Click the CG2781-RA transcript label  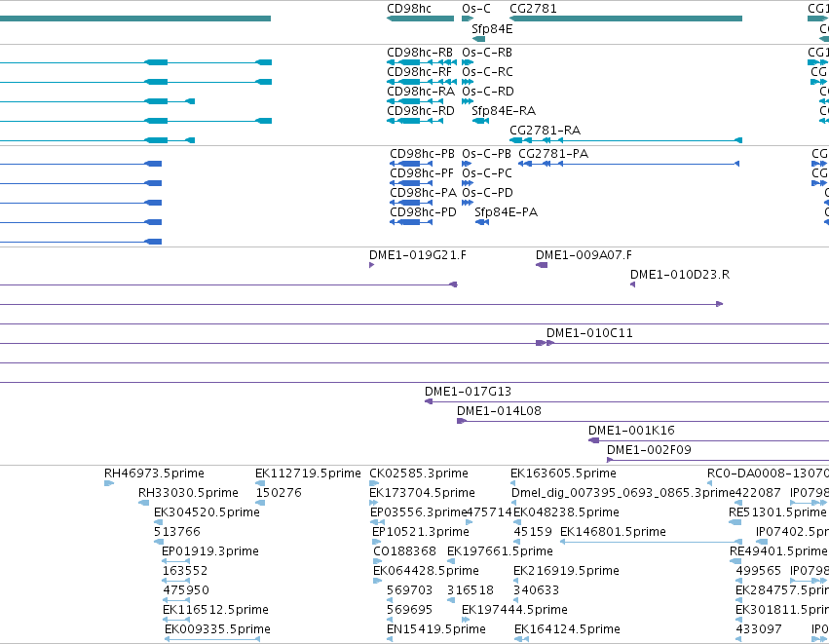tap(546, 131)
